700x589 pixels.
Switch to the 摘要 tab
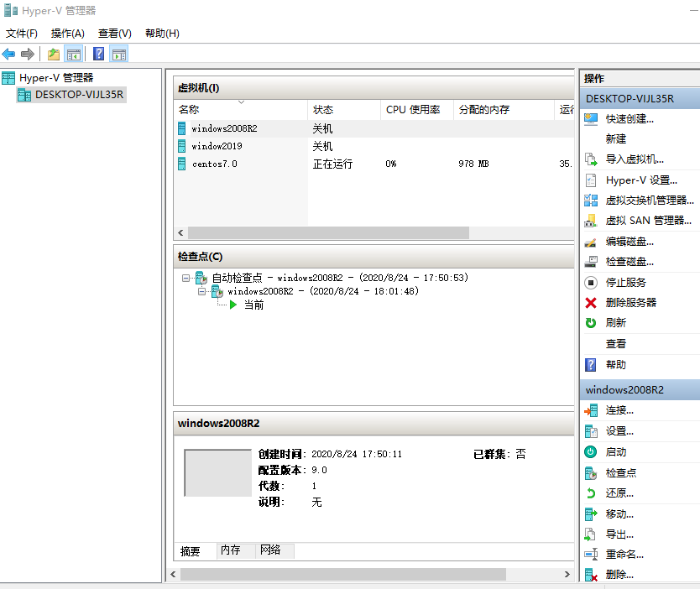coord(191,551)
